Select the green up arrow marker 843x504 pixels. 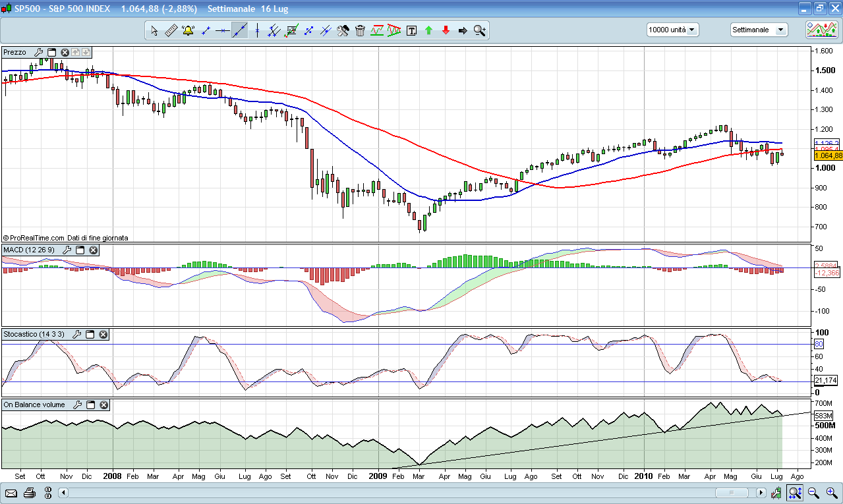(429, 30)
